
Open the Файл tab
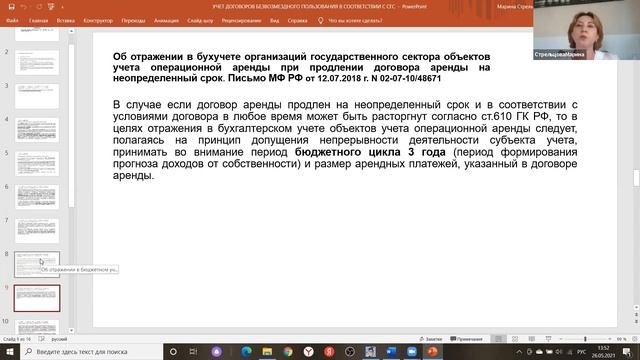pos(12,20)
